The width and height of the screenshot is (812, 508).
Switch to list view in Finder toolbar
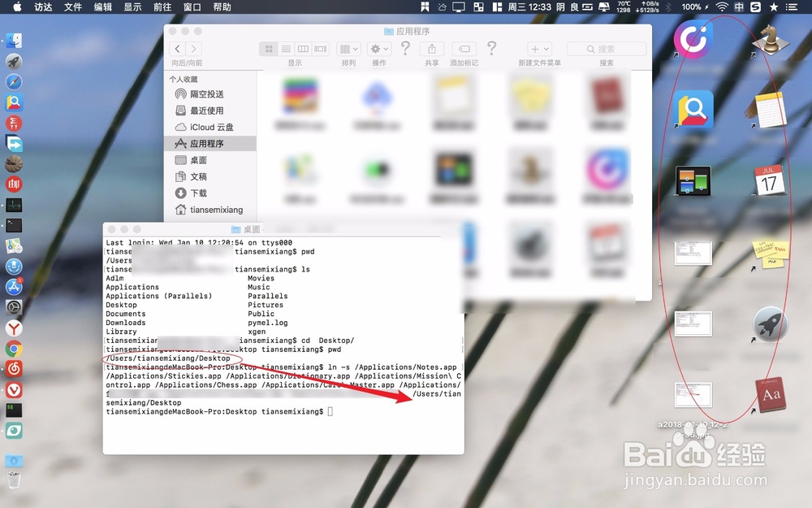pyautogui.click(x=286, y=49)
